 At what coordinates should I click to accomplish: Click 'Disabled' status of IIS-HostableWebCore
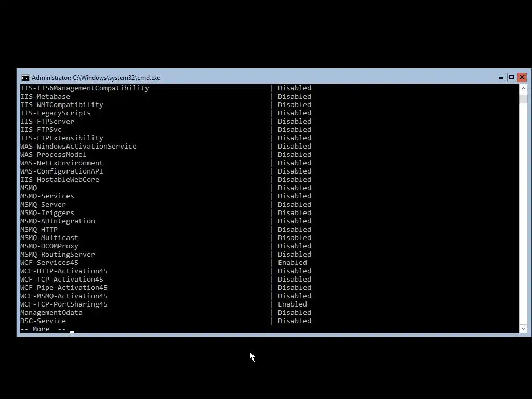pos(295,179)
